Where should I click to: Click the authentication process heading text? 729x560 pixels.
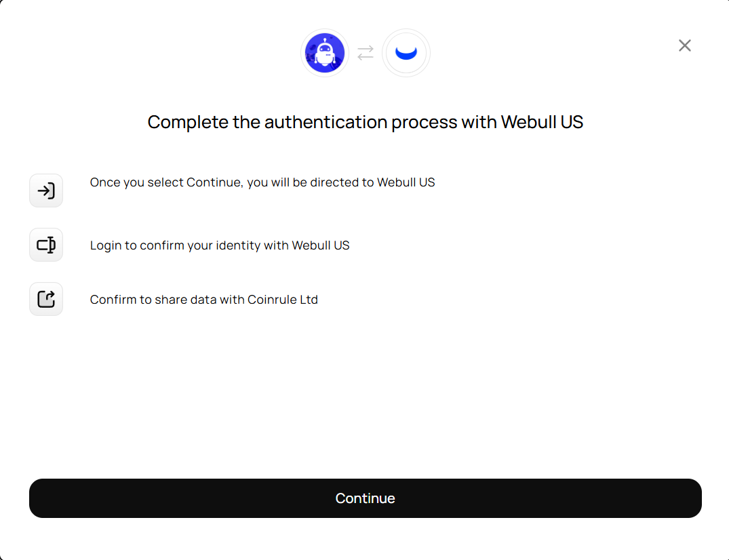(365, 122)
